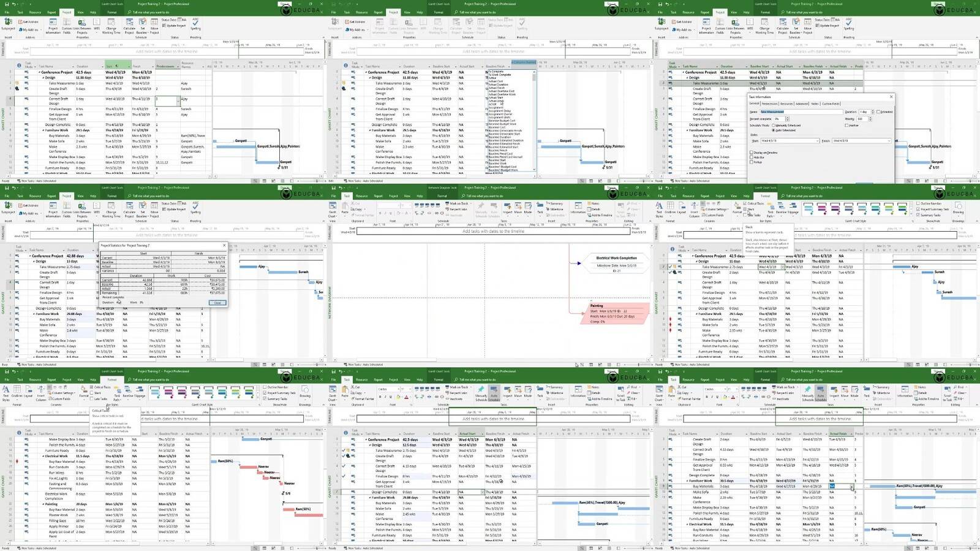Image resolution: width=980 pixels, height=551 pixels.
Task: Check Display on Timeline in Task Information dialog
Action: point(752,153)
